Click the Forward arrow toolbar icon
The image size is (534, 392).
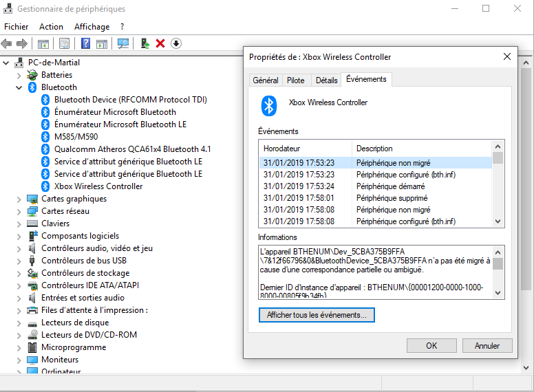tap(22, 43)
